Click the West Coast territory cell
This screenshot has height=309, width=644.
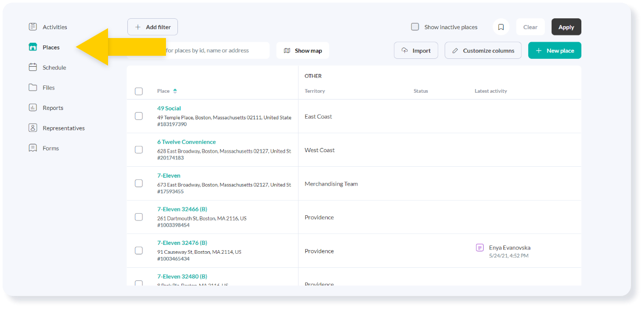[319, 150]
